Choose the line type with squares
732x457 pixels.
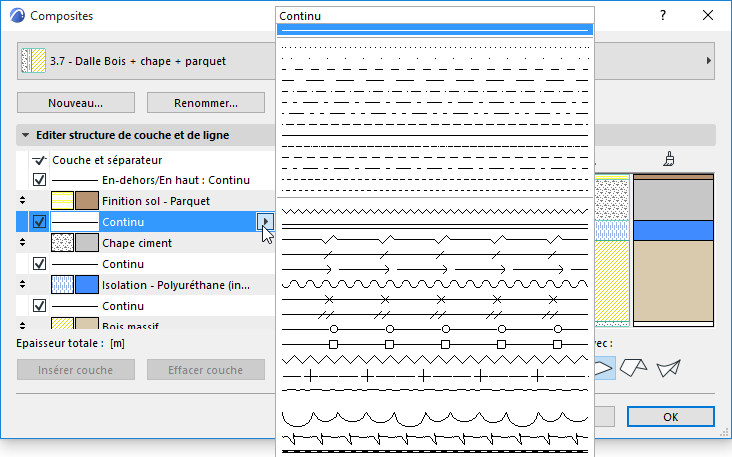(435, 345)
